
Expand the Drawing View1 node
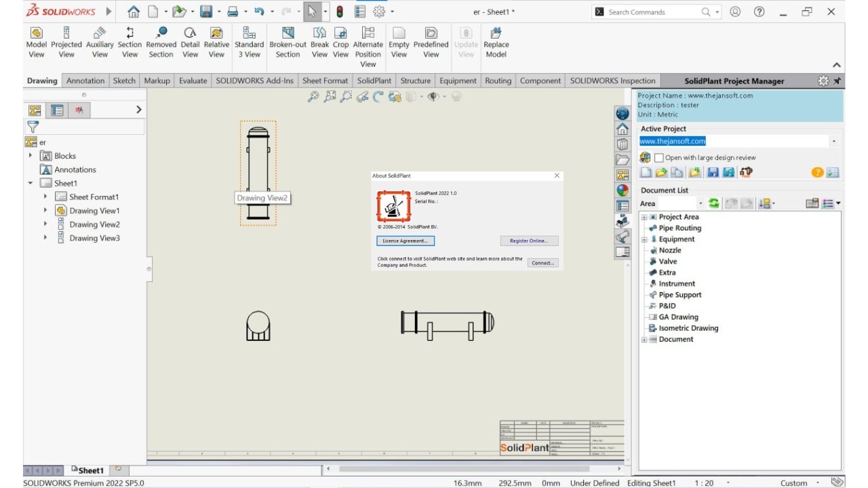coord(45,211)
